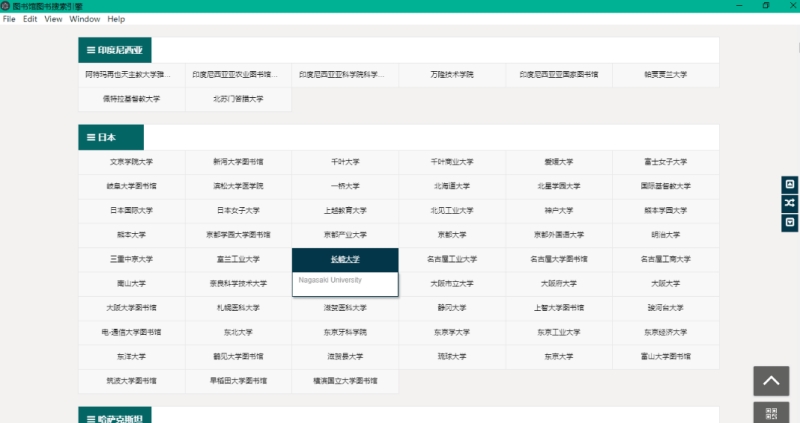Open 大阪大学图书馆 link
This screenshot has width=800, height=423.
pos(132,308)
